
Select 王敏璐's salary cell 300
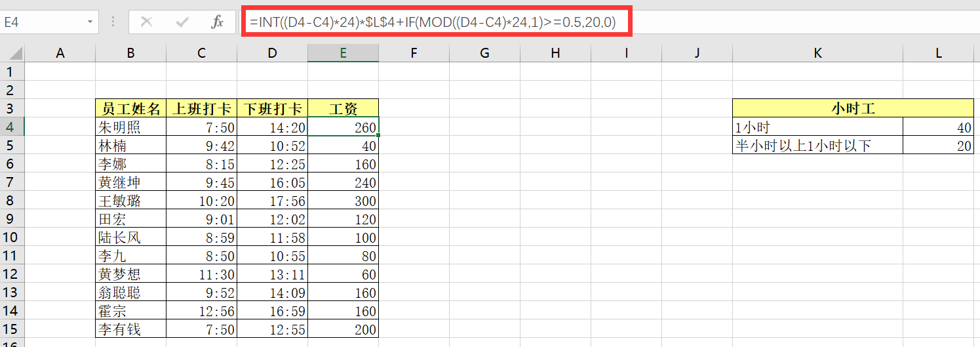(x=343, y=200)
